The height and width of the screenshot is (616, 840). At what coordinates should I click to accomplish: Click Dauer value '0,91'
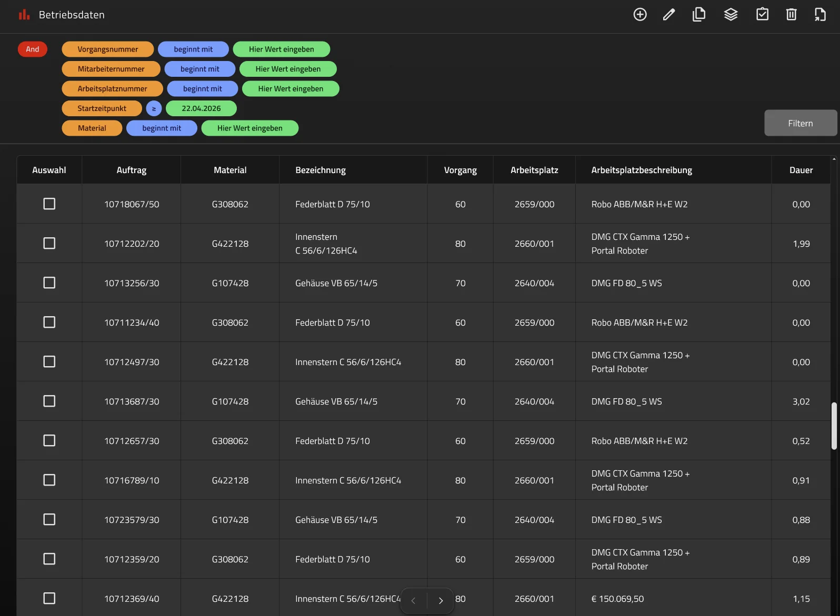click(x=801, y=480)
